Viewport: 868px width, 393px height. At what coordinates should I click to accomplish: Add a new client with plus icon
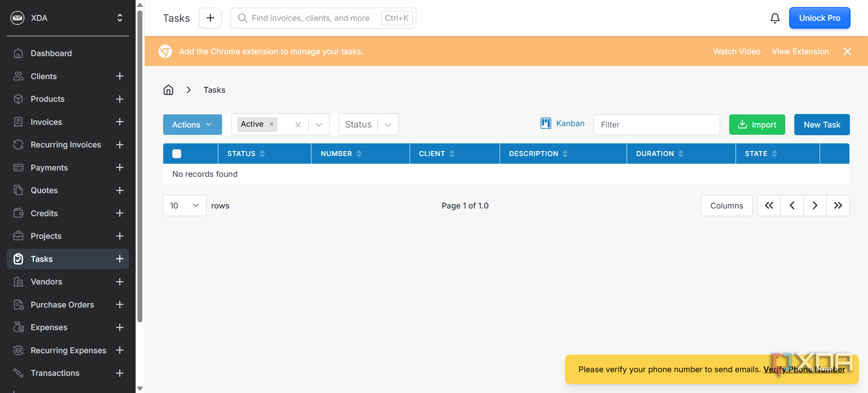point(120,76)
